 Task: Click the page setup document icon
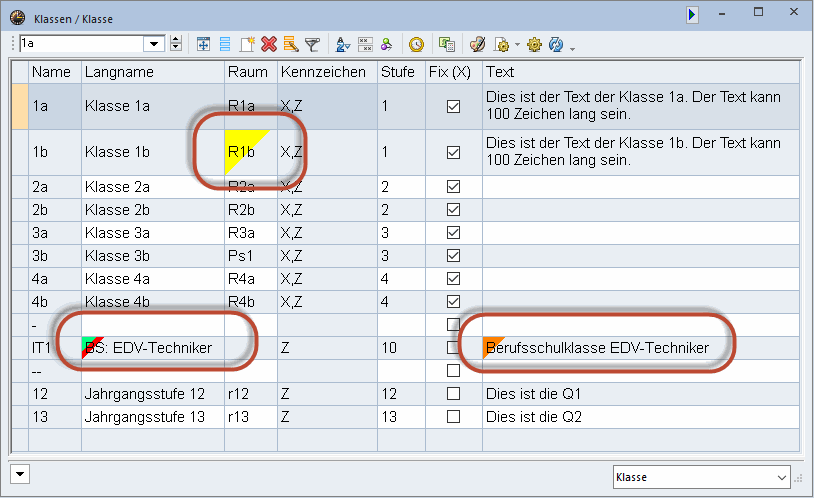pyautogui.click(x=501, y=44)
